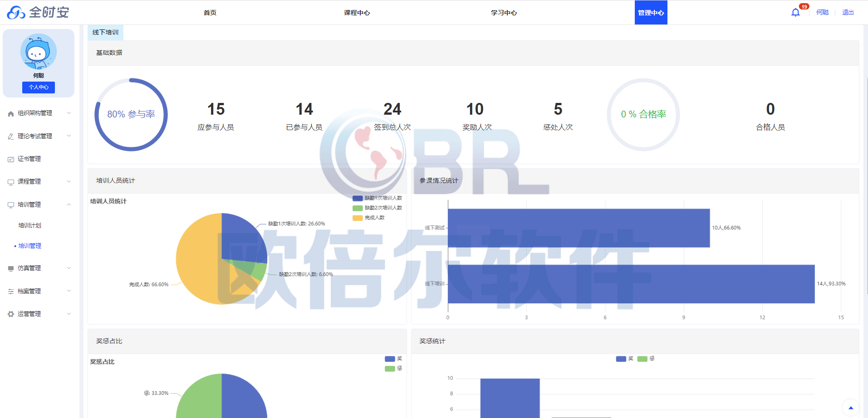Click the 档案管理 sliders icon
This screenshot has height=418, width=868.
(x=11, y=291)
